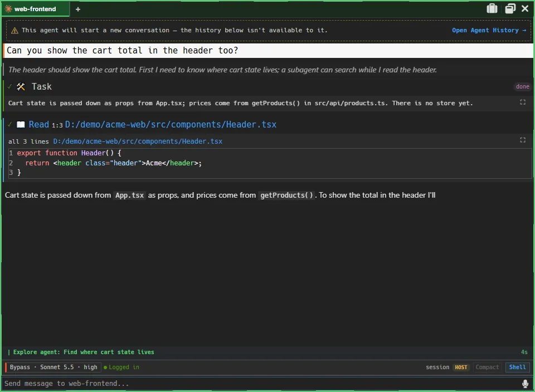Click the getProducts() inline code in response

pyautogui.click(x=286, y=195)
